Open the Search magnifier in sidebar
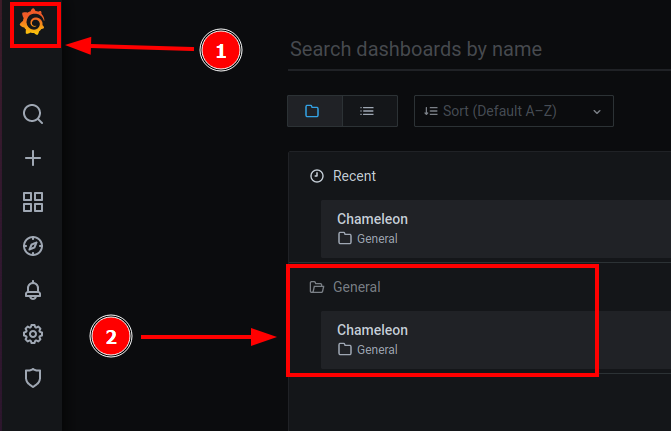This screenshot has width=671, height=431. [x=33, y=114]
